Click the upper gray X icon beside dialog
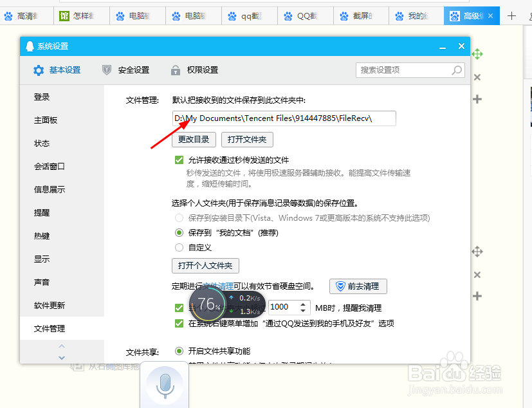 click(x=477, y=77)
